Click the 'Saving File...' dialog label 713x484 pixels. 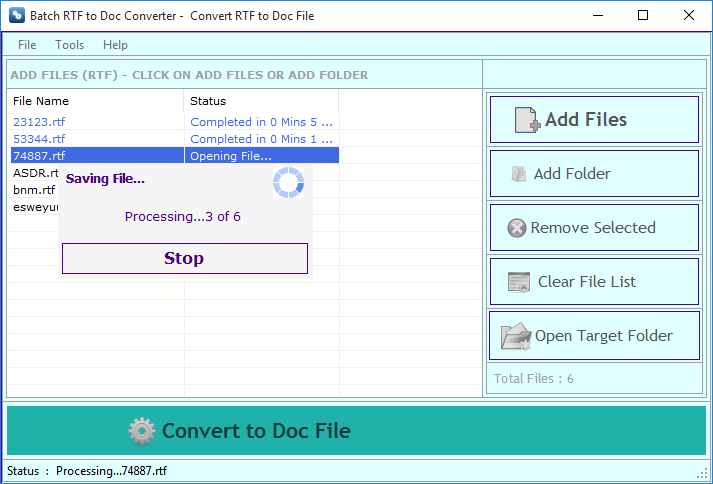pyautogui.click(x=105, y=179)
